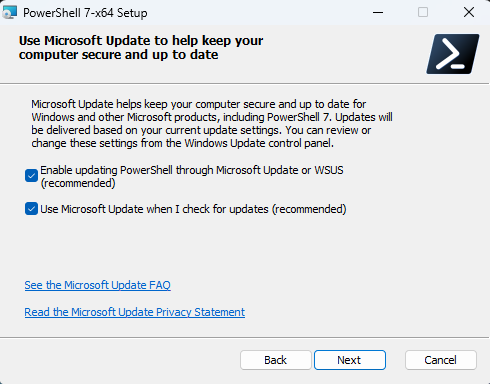This screenshot has width=490, height=384.
Task: Go back to the previous setup page
Action: pos(276,360)
